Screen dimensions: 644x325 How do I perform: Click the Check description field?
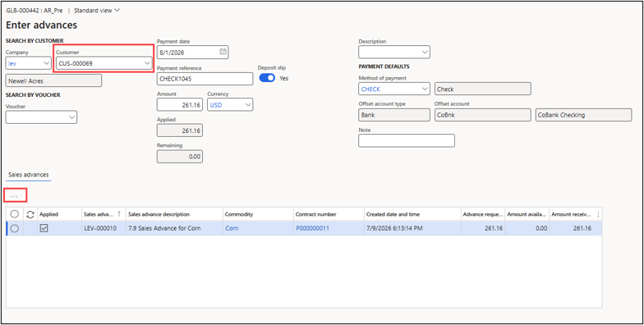coord(483,89)
